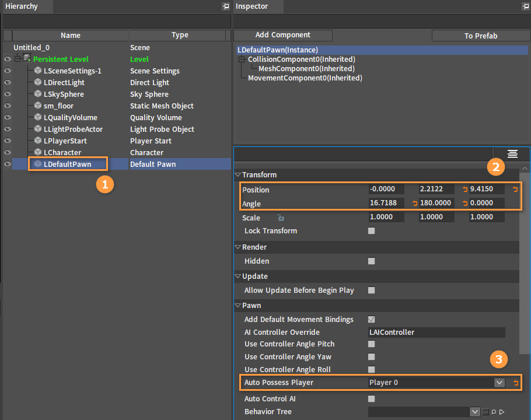Select MeshComponent0(Inherited) component
The height and width of the screenshot is (420, 531).
coord(306,69)
